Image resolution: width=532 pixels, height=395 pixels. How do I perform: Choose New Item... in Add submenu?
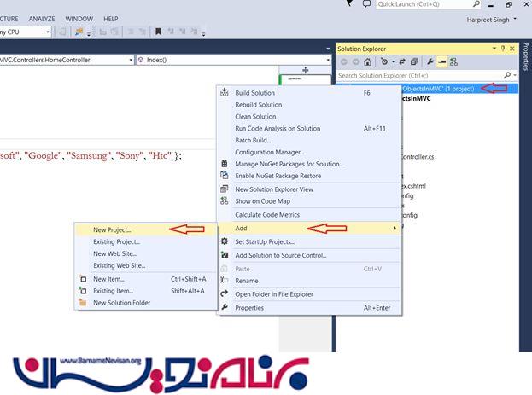tap(146, 279)
